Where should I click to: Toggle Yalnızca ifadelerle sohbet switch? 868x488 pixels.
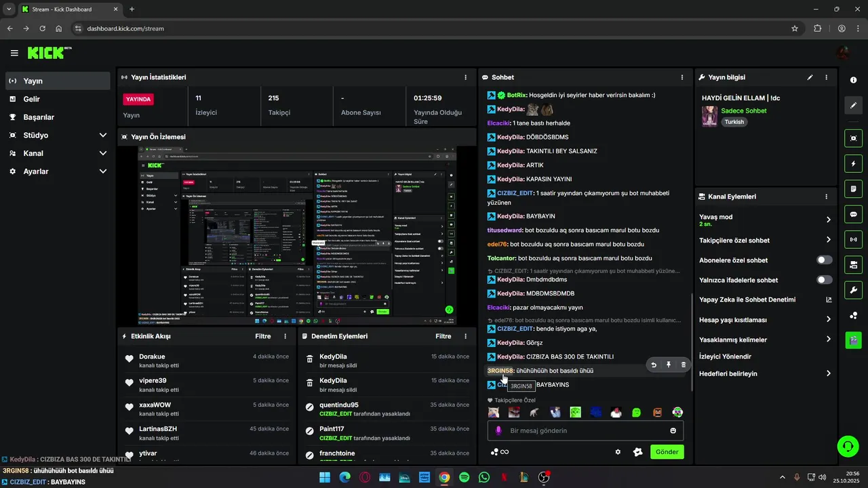pyautogui.click(x=825, y=280)
